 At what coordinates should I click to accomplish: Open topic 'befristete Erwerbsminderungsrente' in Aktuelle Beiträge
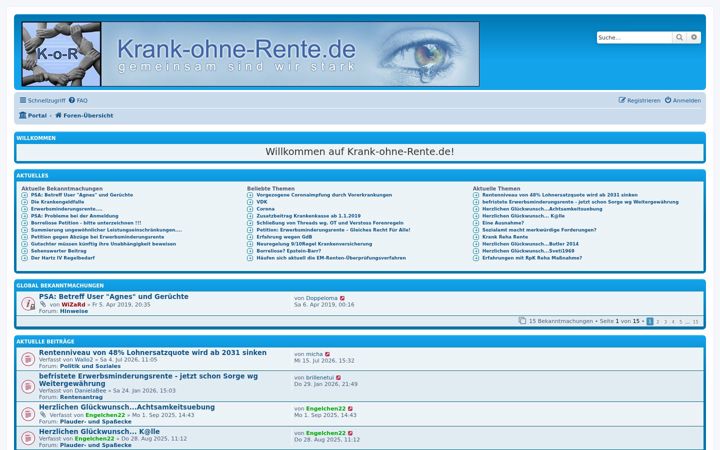148,380
